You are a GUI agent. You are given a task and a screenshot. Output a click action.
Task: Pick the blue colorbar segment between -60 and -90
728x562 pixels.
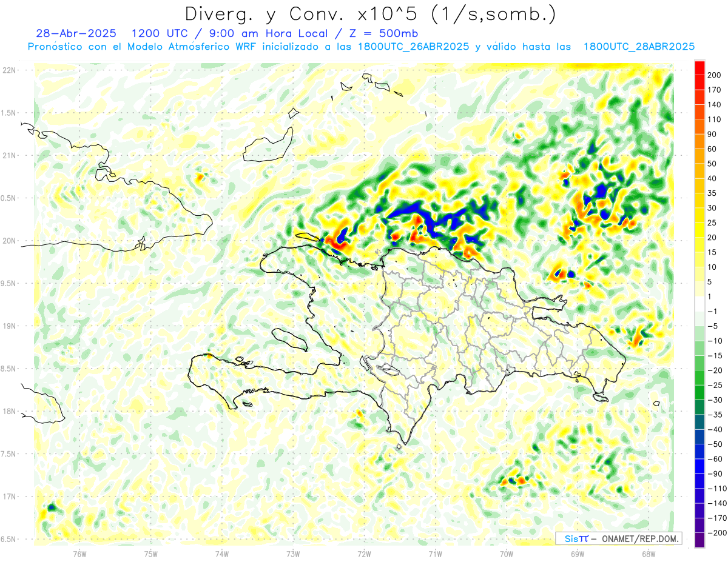pyautogui.click(x=699, y=466)
